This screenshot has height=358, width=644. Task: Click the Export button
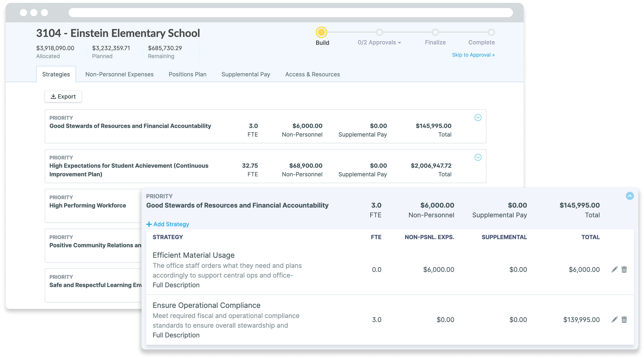pyautogui.click(x=63, y=97)
